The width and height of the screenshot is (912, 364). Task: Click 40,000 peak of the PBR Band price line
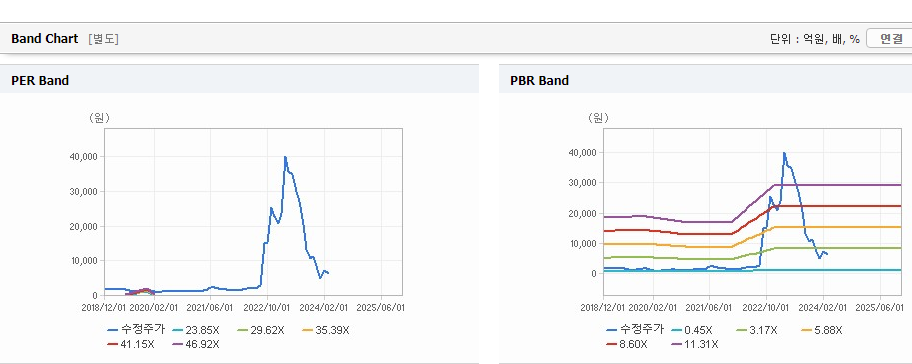point(784,154)
